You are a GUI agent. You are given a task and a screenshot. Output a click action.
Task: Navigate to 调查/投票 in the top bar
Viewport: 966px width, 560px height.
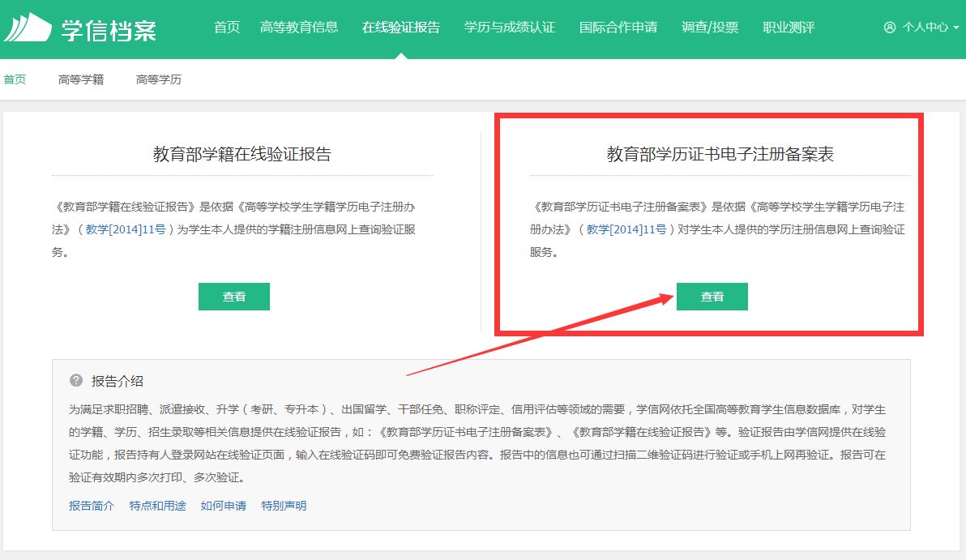coord(710,28)
